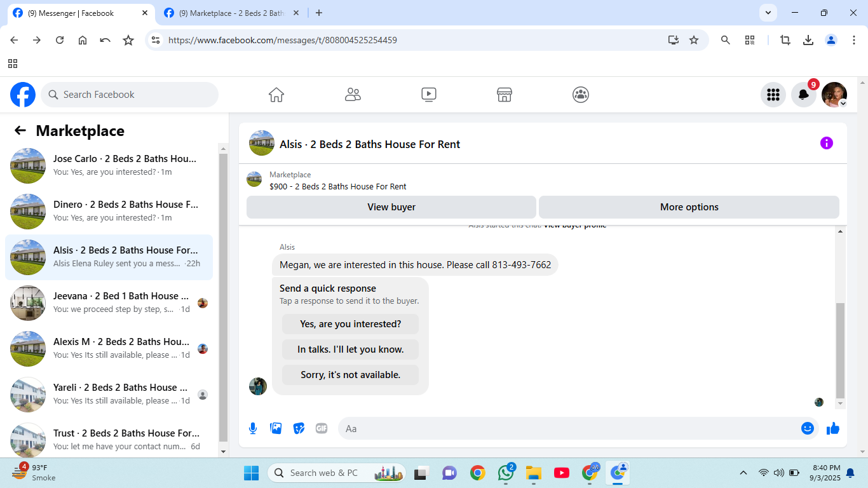Click the chat scrollbar down arrow

841,403
